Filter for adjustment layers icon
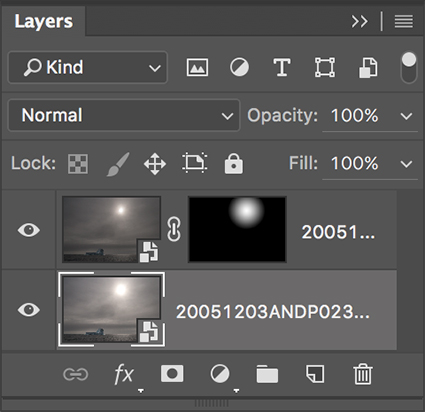Screen dimensions: 425x412 pos(239,67)
